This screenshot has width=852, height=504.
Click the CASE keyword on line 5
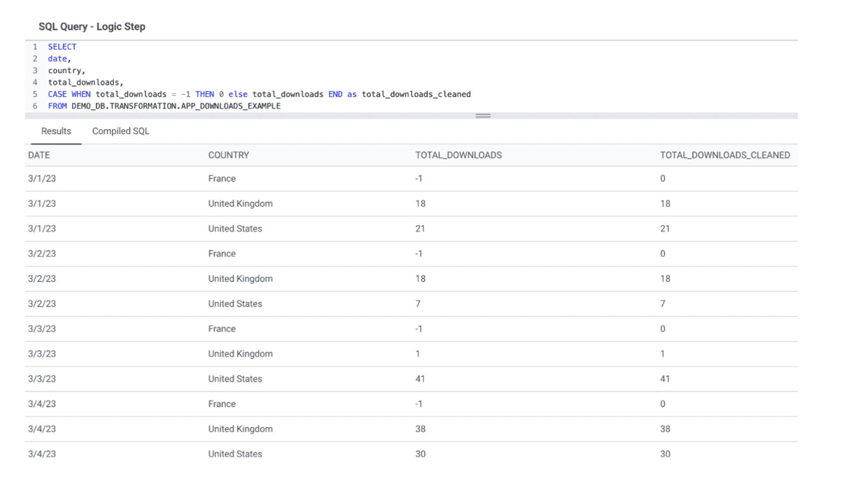tap(57, 94)
